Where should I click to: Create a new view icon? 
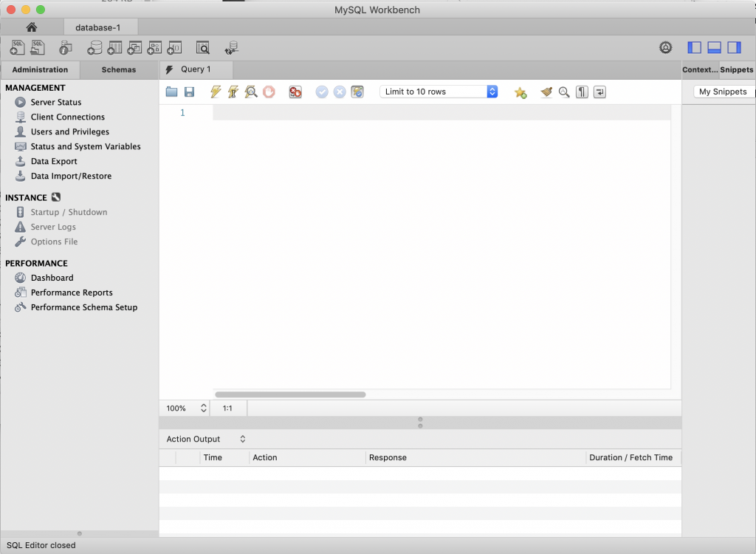[x=134, y=48]
